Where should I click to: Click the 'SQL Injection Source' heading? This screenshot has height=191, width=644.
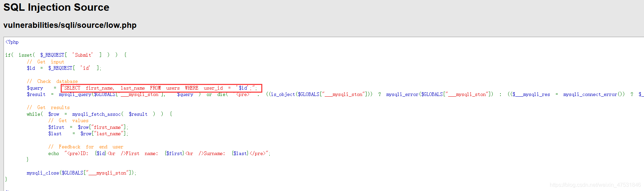[56, 7]
